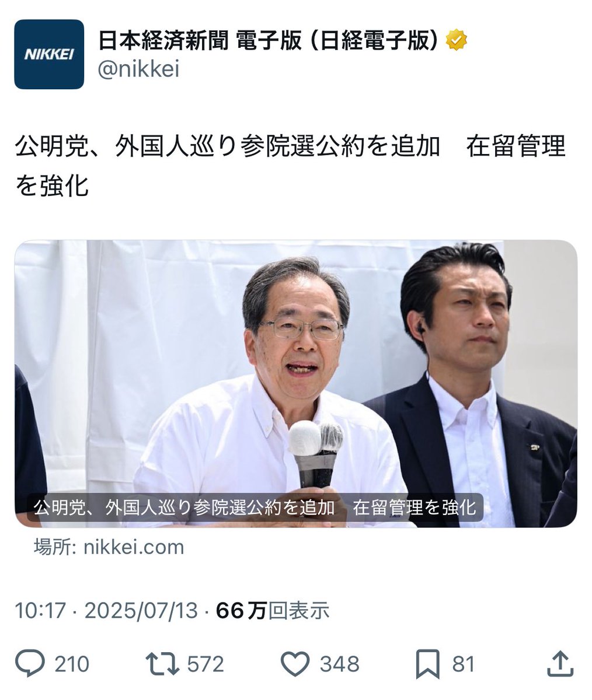Open the NIKKEI profile avatar
Image resolution: width=592 pixels, height=700 pixels.
tap(49, 54)
